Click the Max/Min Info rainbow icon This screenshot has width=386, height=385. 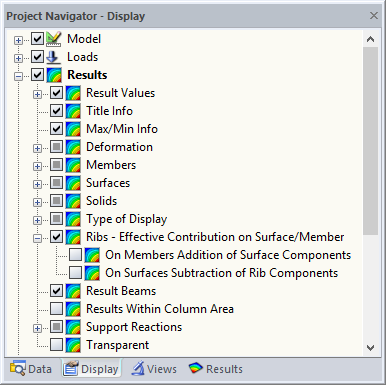[73, 129]
